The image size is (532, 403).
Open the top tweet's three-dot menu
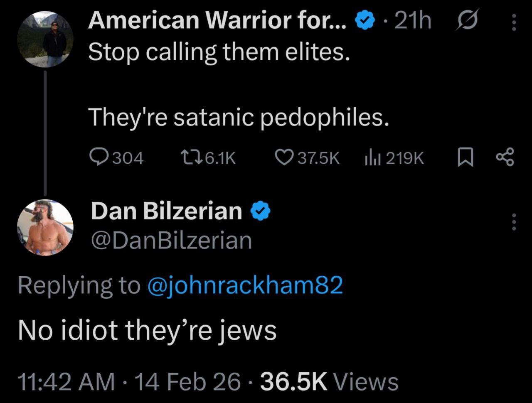click(x=514, y=22)
